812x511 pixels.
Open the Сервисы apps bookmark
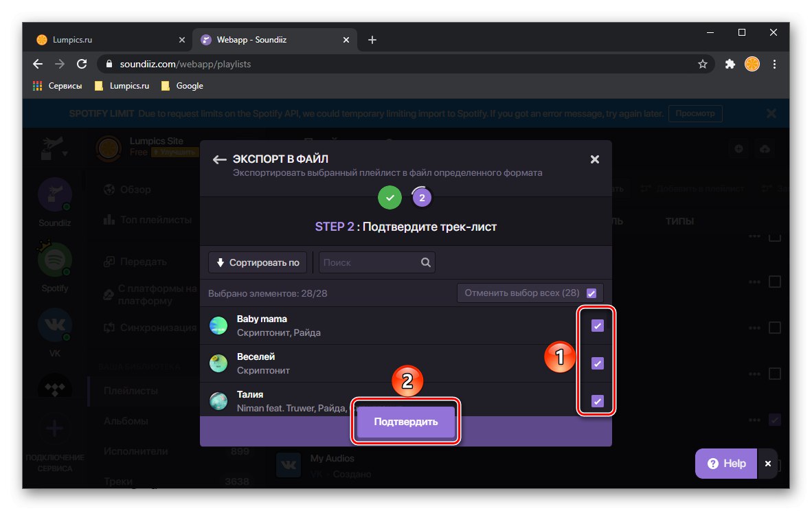[x=58, y=86]
